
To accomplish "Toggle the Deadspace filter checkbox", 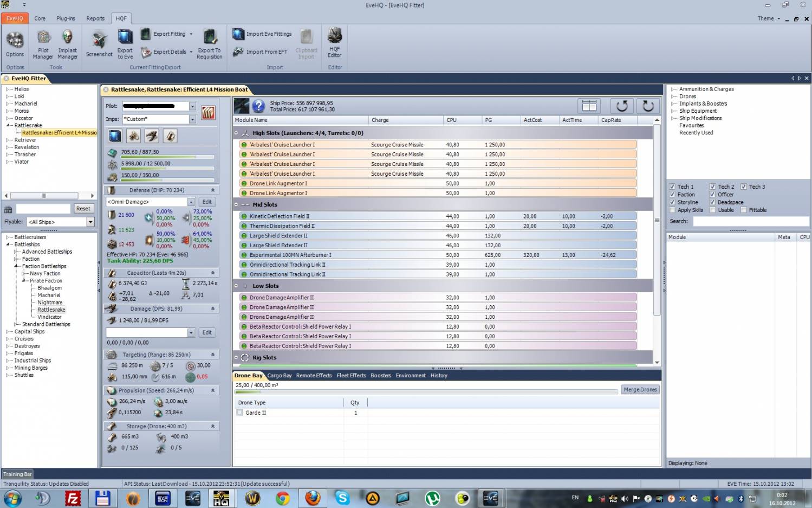I will [712, 202].
